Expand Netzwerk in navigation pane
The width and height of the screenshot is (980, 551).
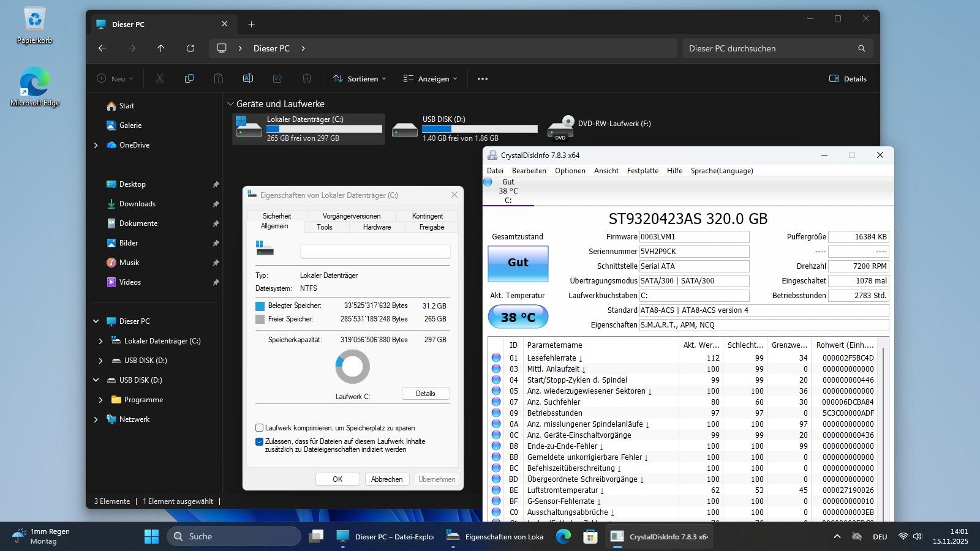[96, 419]
